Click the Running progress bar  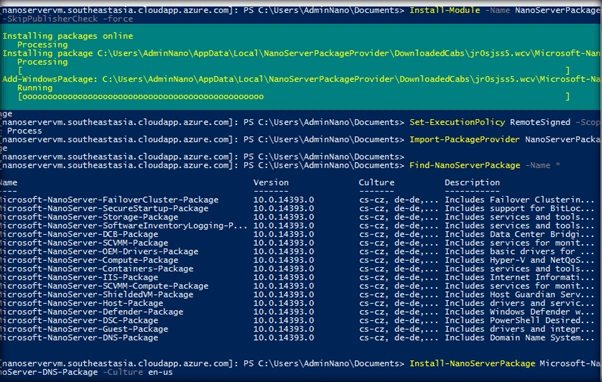coord(294,97)
